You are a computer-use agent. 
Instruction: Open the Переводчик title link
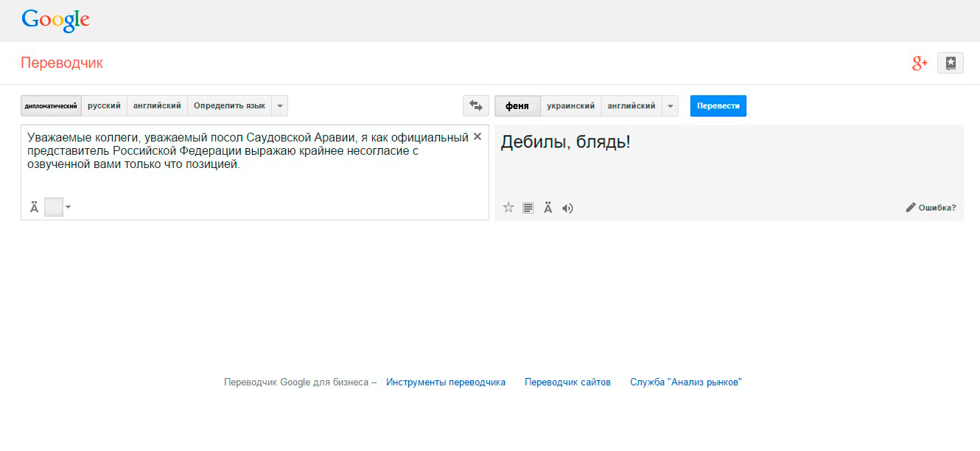62,63
